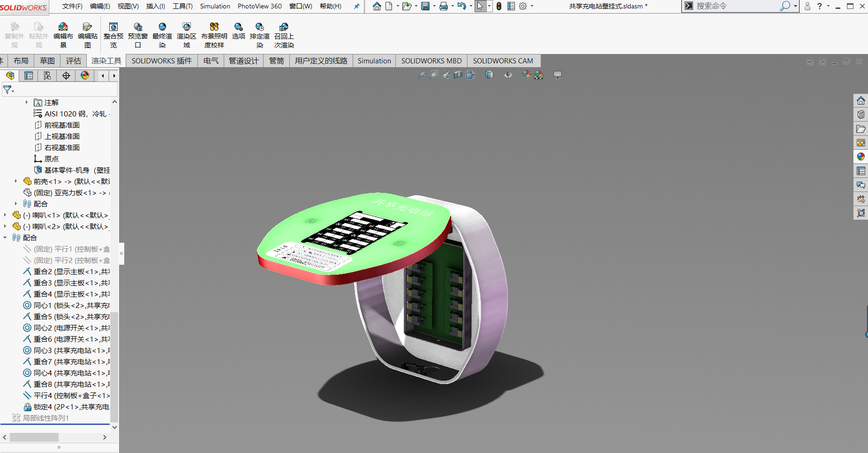Open the View Orientation cube

[x=470, y=75]
